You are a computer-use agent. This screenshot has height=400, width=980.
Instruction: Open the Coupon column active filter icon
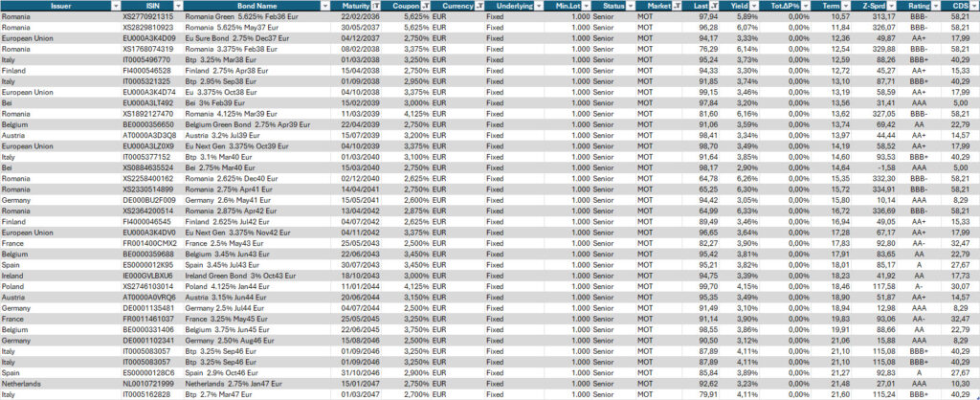click(x=425, y=6)
